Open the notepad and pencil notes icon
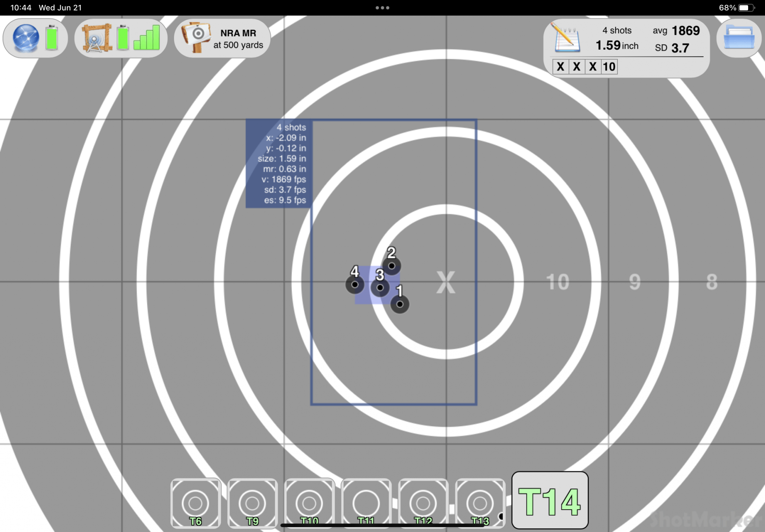Image resolution: width=765 pixels, height=532 pixels. pyautogui.click(x=566, y=37)
